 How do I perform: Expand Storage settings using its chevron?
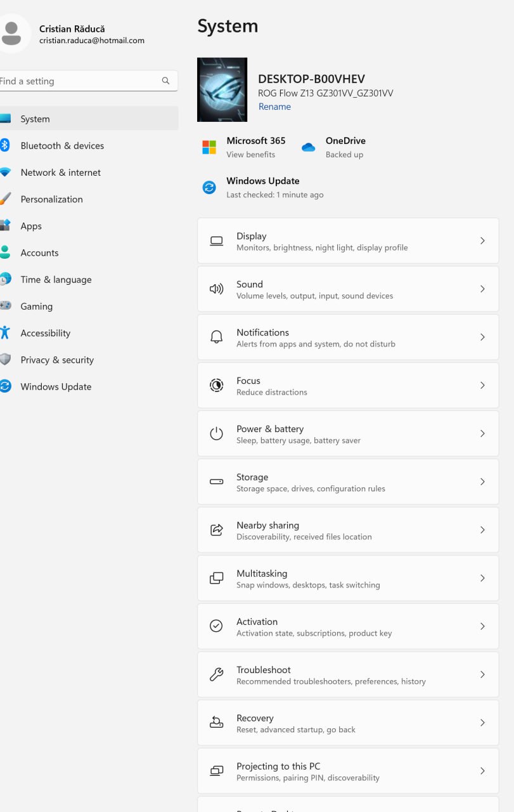[482, 482]
